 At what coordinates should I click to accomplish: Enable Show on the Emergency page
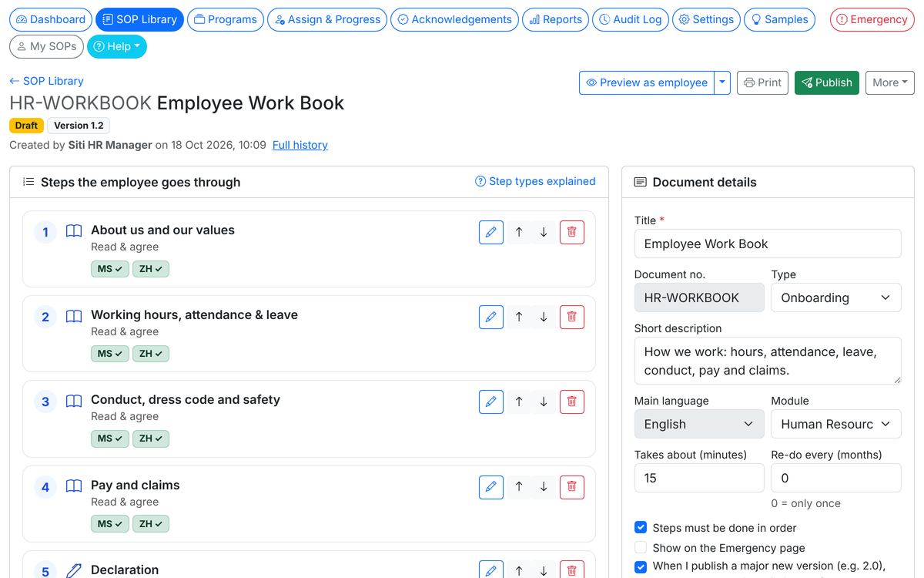641,548
